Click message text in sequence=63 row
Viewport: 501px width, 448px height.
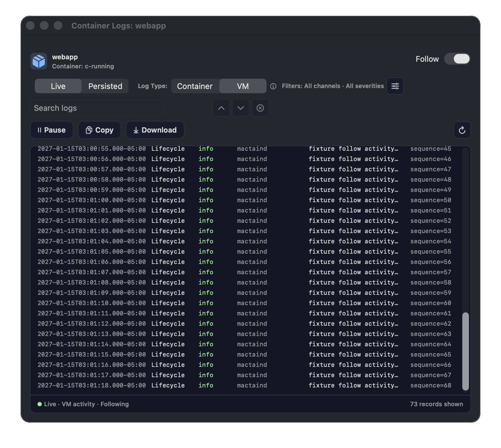coord(353,334)
